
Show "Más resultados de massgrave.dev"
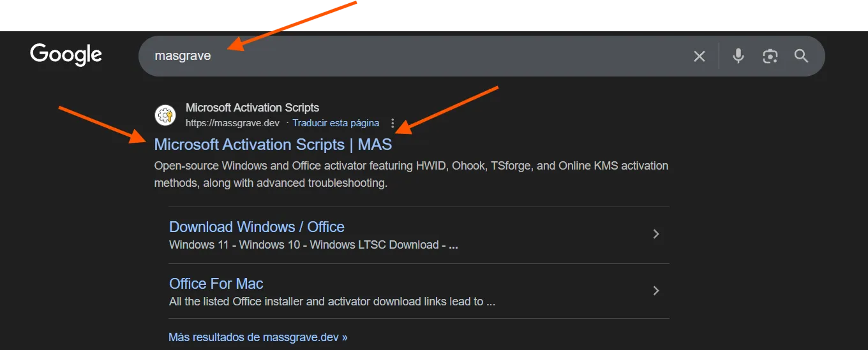coord(258,337)
